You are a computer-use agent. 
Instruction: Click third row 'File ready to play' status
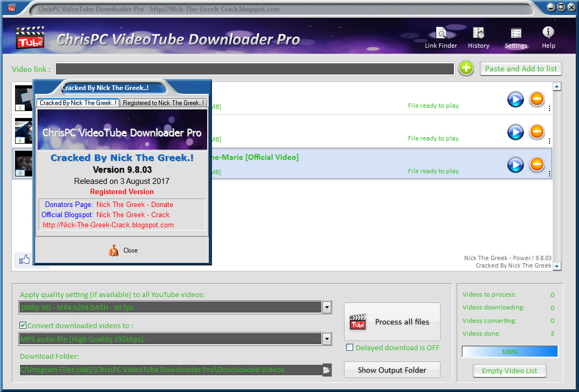tap(433, 171)
